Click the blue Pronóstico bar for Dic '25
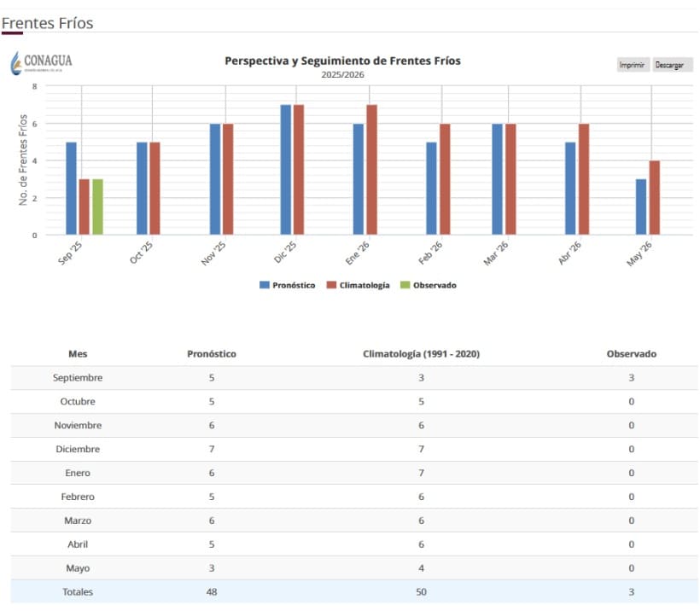700x611 pixels. click(286, 170)
